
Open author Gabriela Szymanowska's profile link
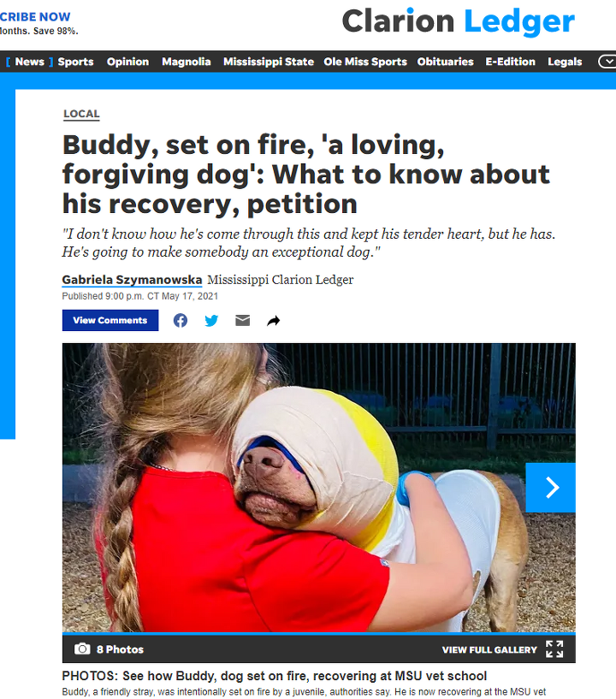point(132,280)
